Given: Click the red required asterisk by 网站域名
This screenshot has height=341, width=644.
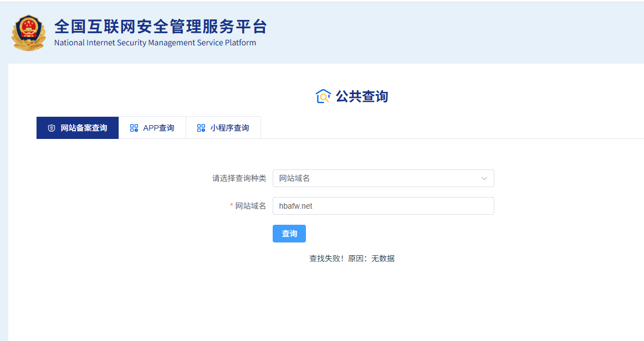Looking at the screenshot, I should tap(232, 206).
